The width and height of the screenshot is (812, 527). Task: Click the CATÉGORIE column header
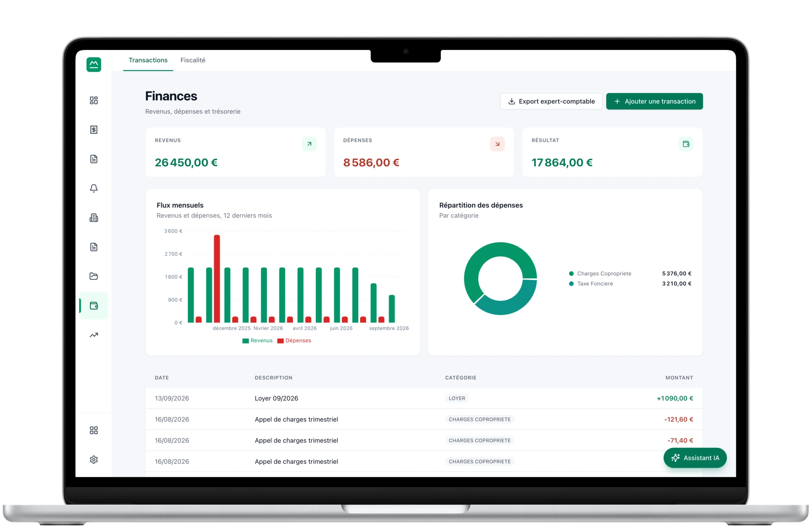point(460,378)
